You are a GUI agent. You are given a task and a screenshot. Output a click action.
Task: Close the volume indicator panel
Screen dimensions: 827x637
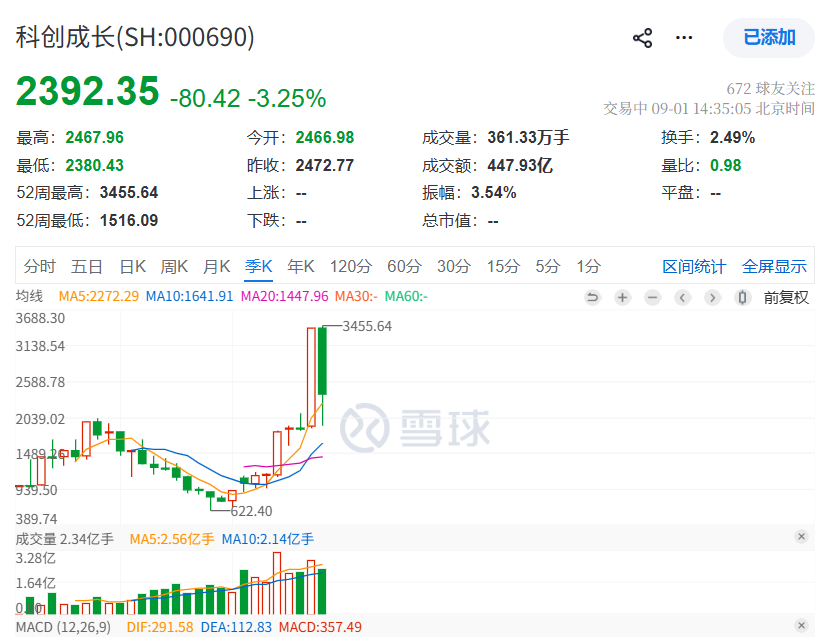point(802,537)
